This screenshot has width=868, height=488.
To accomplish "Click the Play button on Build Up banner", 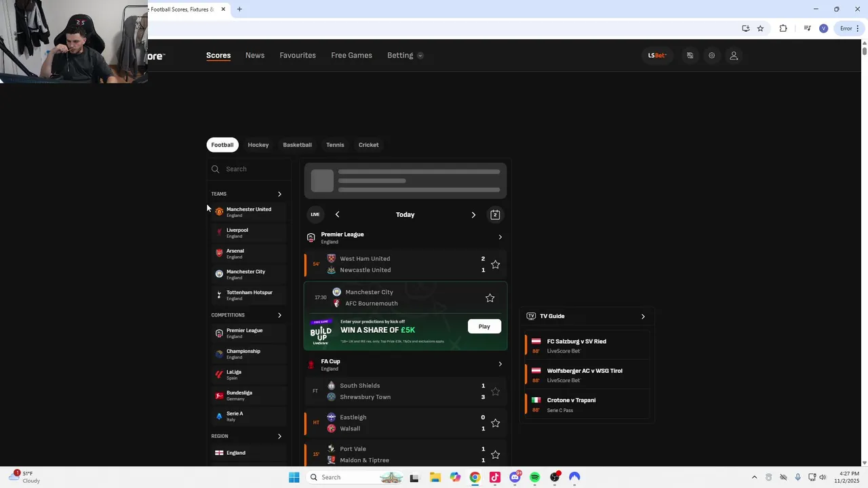I will (x=484, y=327).
